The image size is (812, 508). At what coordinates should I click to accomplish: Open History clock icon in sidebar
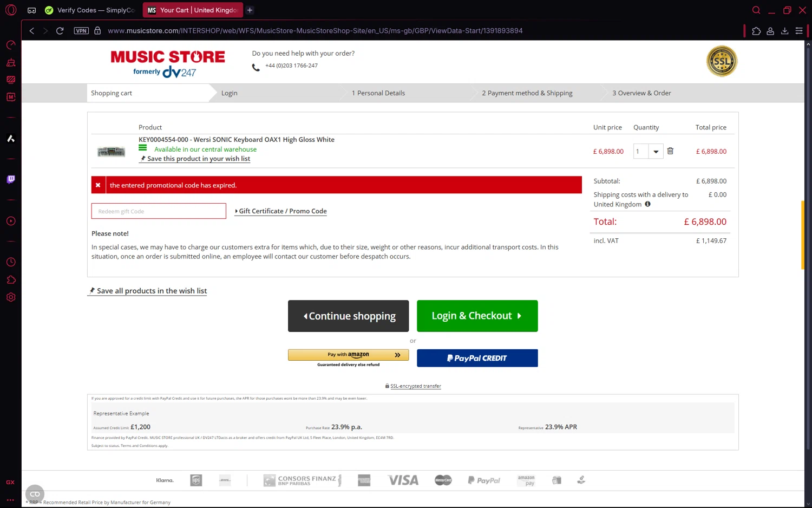coord(11,262)
